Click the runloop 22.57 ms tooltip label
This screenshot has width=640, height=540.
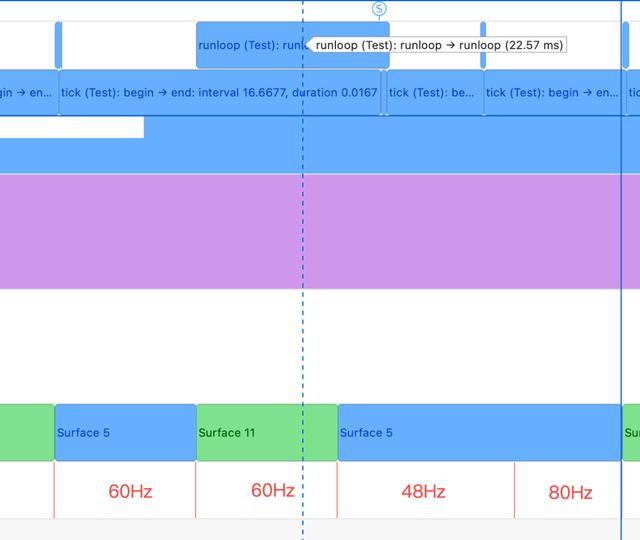point(439,45)
